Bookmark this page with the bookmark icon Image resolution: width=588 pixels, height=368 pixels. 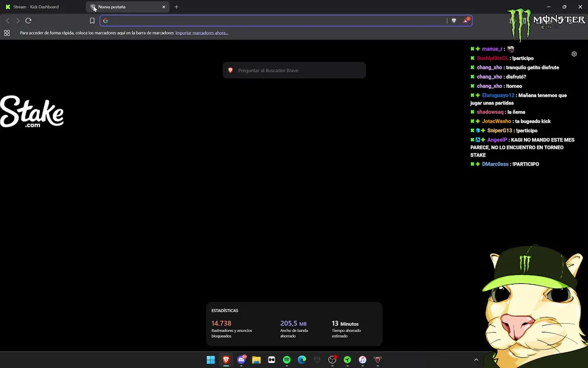pyautogui.click(x=92, y=20)
